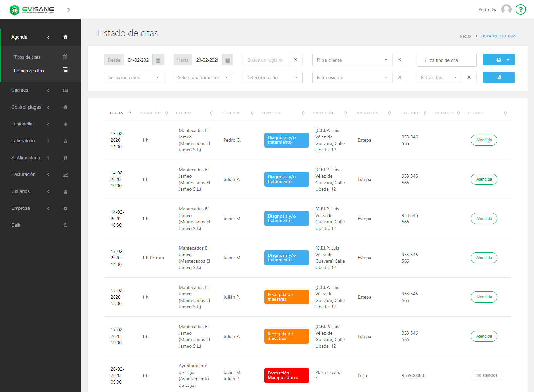The width and height of the screenshot is (534, 392).
Task: Click the calendar icon beside Tipos de citas
Action: point(65,57)
